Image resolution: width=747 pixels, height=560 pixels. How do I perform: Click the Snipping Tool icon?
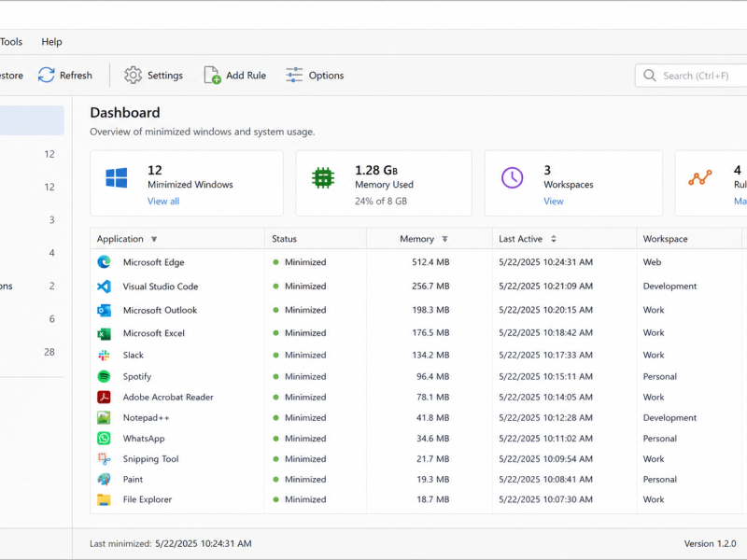[104, 459]
